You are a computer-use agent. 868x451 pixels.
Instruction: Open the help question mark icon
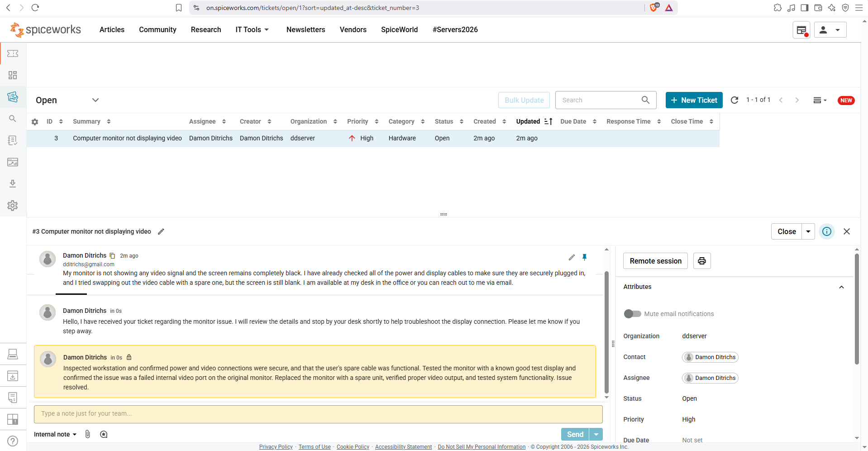13,441
